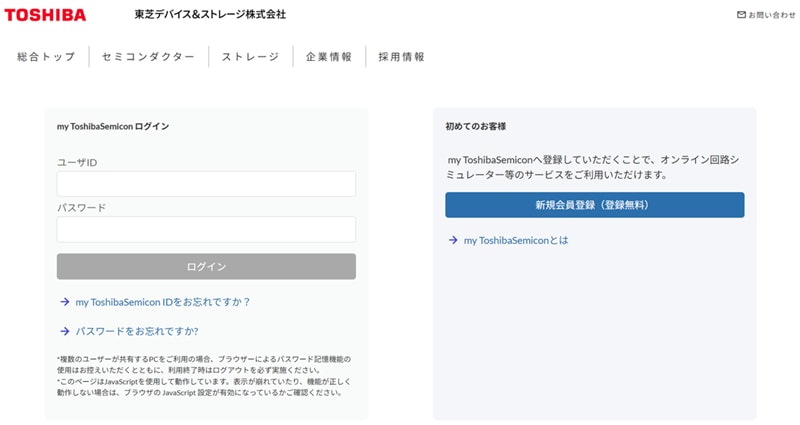Click the gray ログイン button

point(206,266)
